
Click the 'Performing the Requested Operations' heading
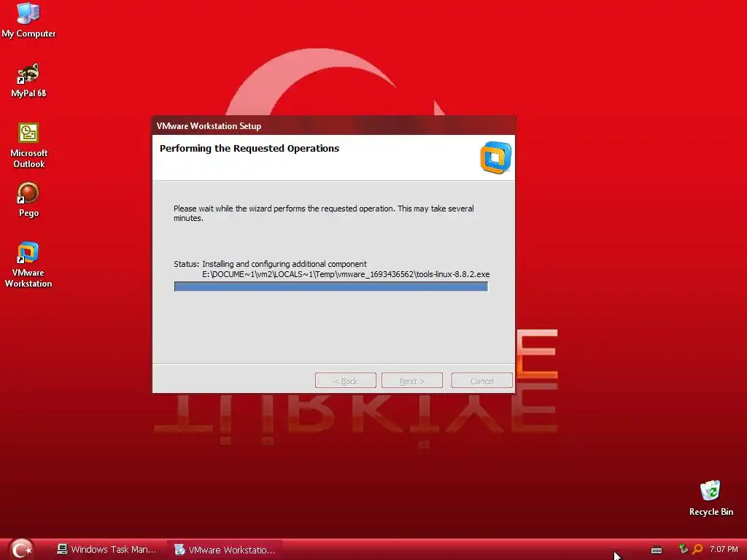[x=249, y=148]
